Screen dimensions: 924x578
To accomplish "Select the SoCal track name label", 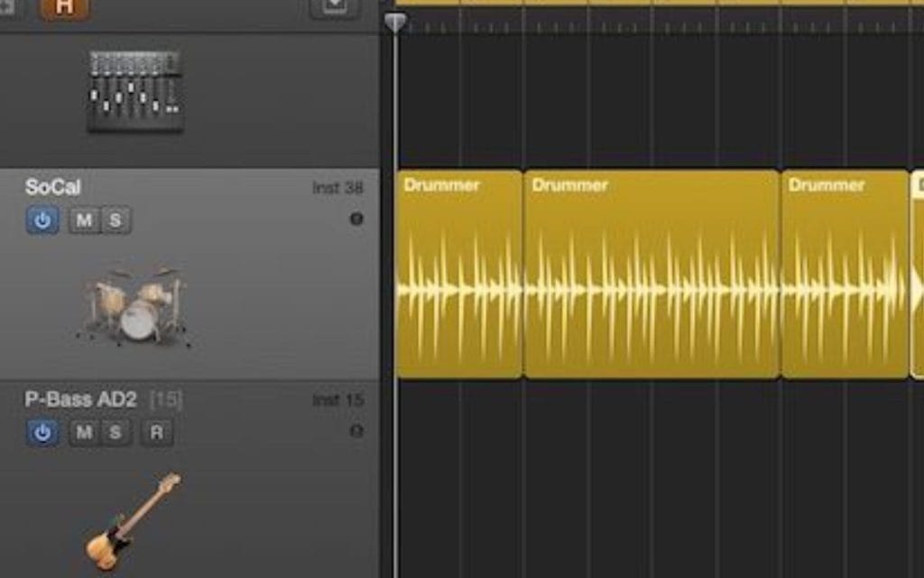I will pyautogui.click(x=53, y=188).
